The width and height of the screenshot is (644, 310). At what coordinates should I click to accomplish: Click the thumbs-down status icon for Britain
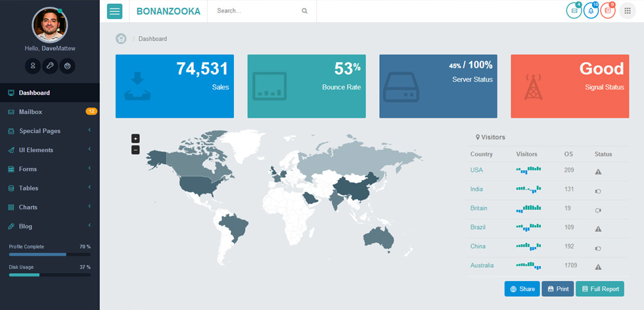click(598, 210)
